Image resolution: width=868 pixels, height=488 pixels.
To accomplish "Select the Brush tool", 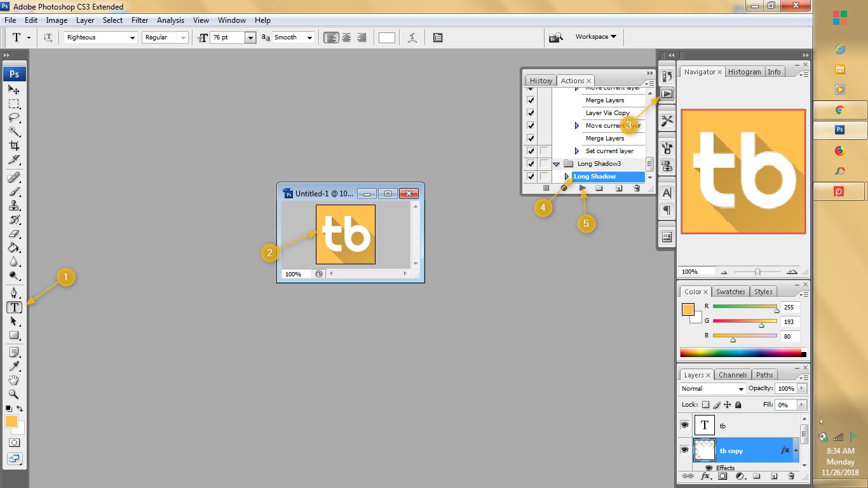I will pyautogui.click(x=14, y=191).
